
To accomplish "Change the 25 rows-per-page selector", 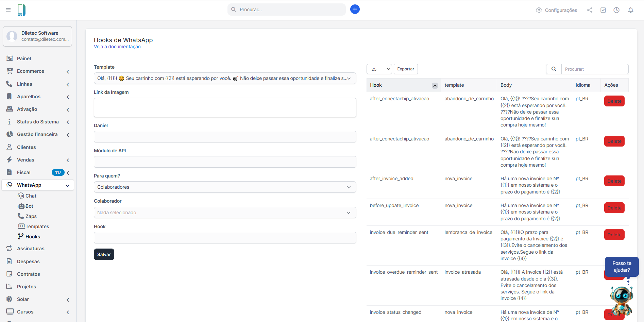I will pos(379,69).
